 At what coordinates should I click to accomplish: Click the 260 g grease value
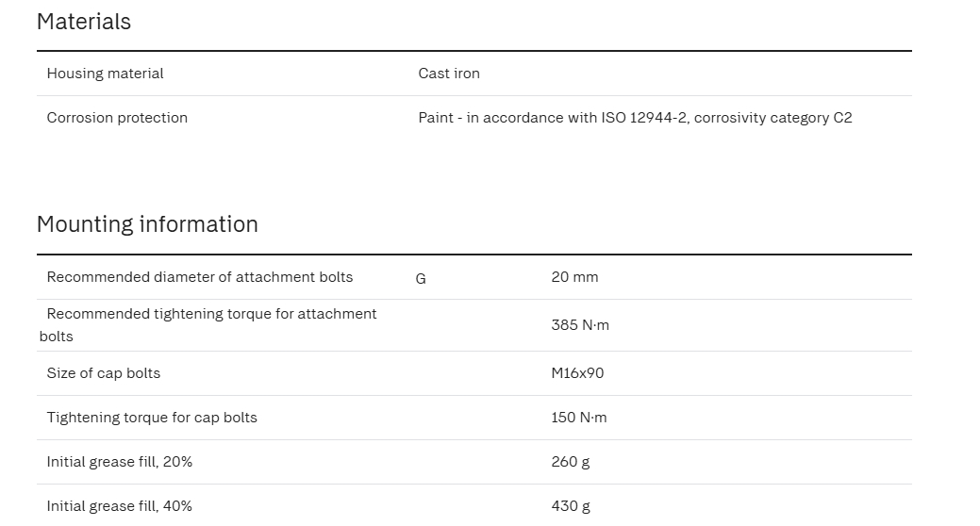571,462
